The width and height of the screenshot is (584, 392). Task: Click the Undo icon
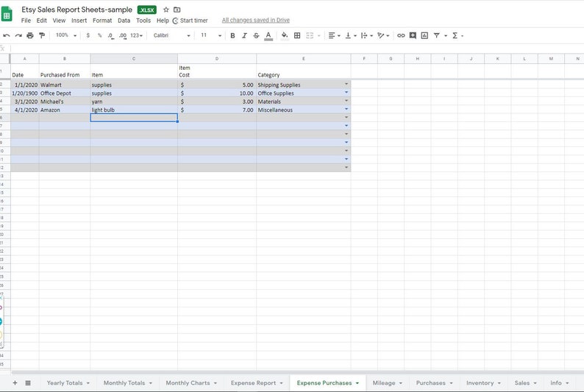(x=7, y=35)
